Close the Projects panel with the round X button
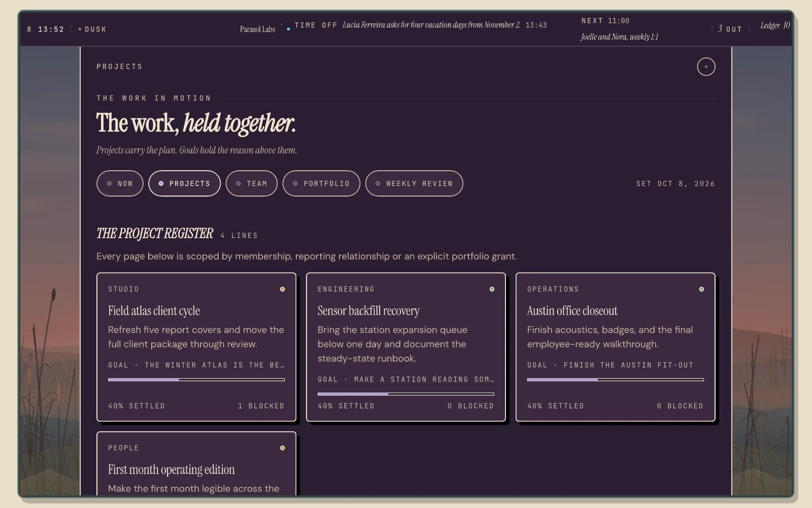812x508 pixels. tap(706, 67)
